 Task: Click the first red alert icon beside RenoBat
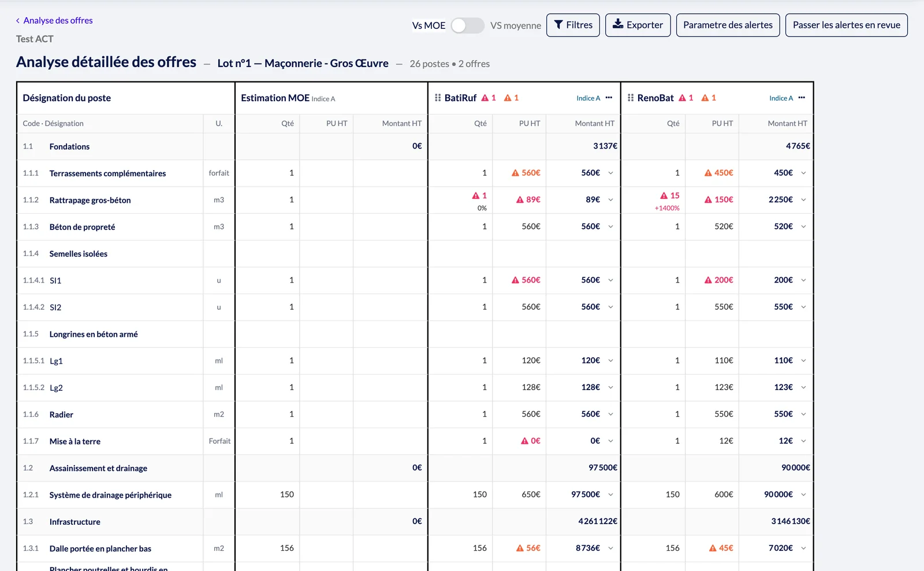click(x=682, y=98)
